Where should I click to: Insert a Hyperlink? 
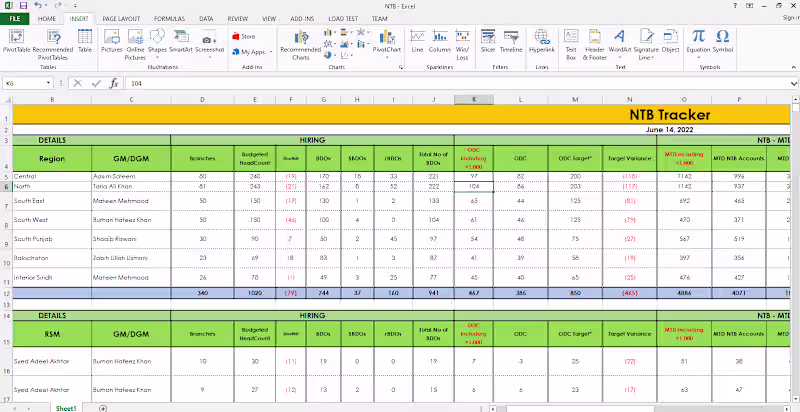tap(541, 41)
